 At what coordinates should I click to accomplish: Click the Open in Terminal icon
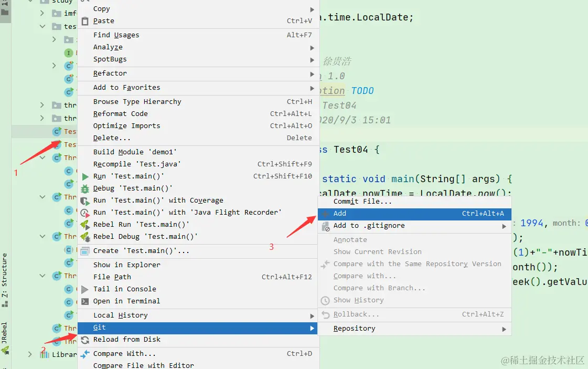85,301
